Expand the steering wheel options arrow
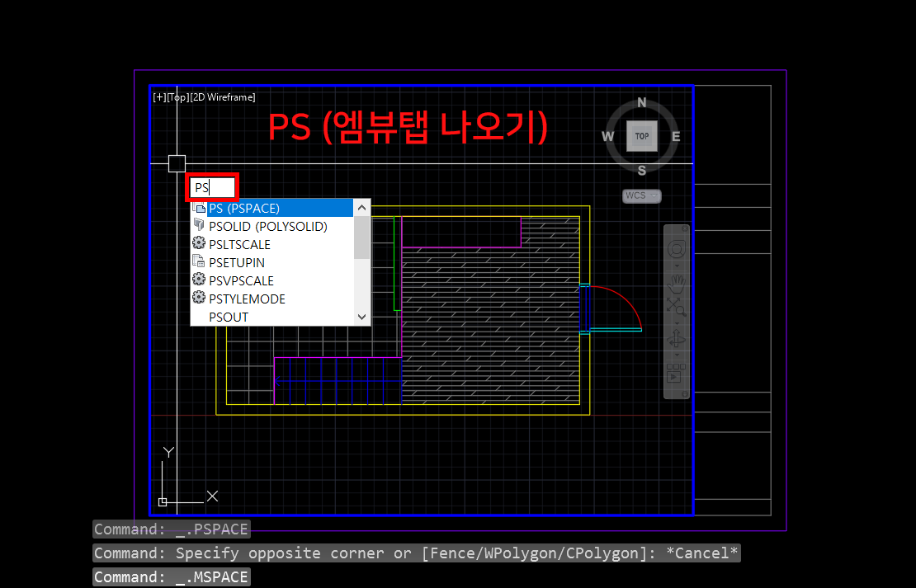Screen dimensions: 916x588 (677, 266)
